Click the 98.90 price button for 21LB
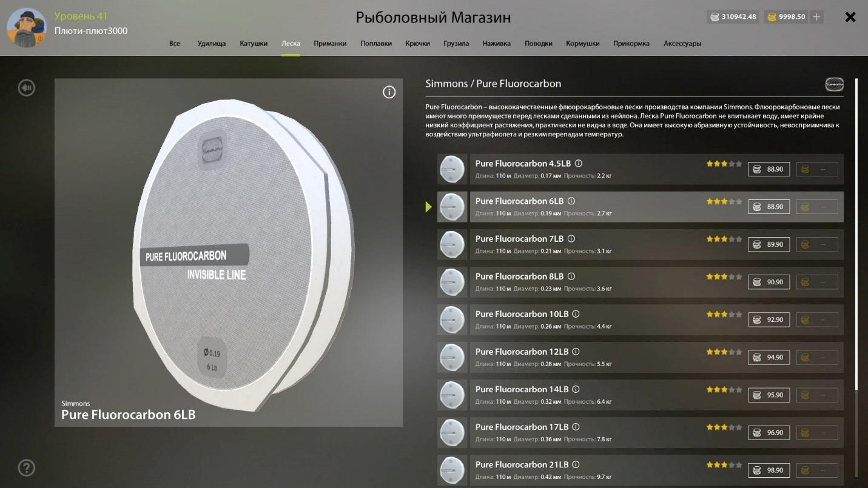The width and height of the screenshot is (868, 488). tap(769, 470)
